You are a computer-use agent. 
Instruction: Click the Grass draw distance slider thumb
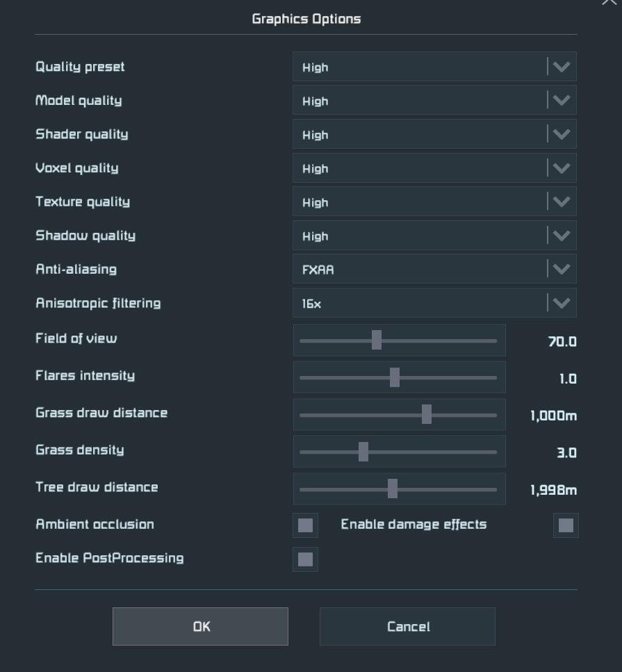pyautogui.click(x=427, y=415)
